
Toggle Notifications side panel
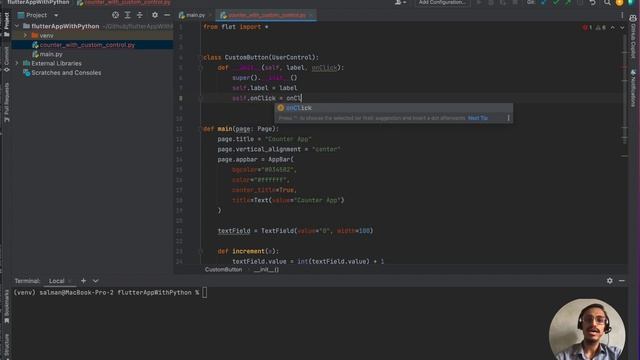tap(633, 88)
